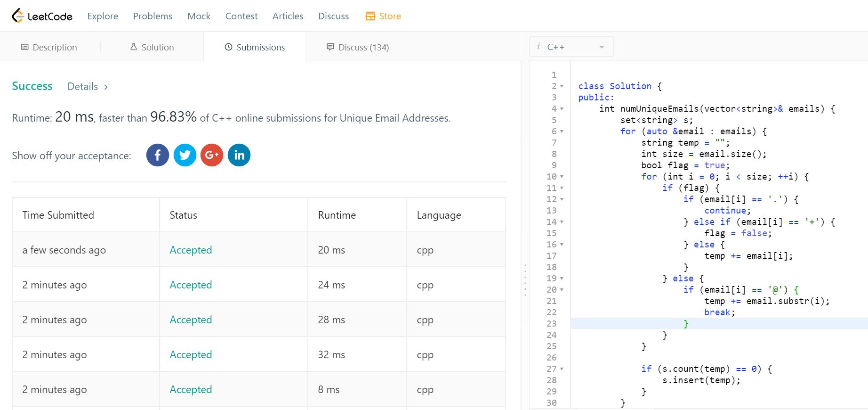Click the info icon beside C++

click(x=538, y=46)
